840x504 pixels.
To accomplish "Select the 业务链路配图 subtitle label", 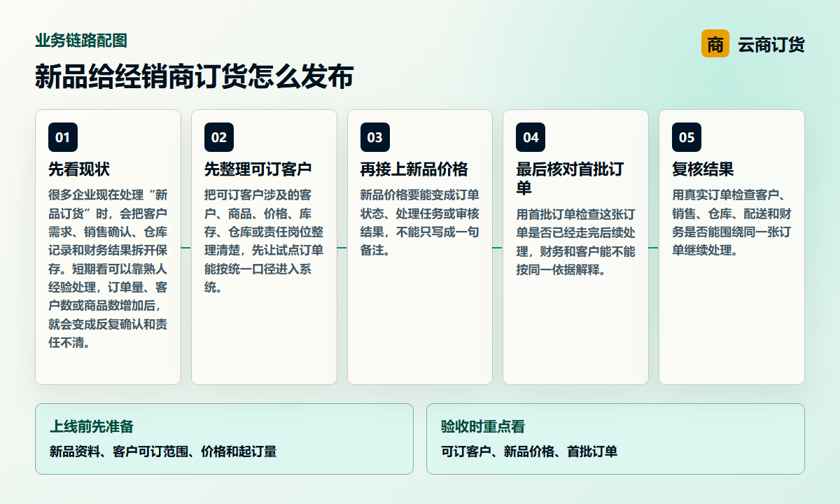I will click(x=81, y=41).
